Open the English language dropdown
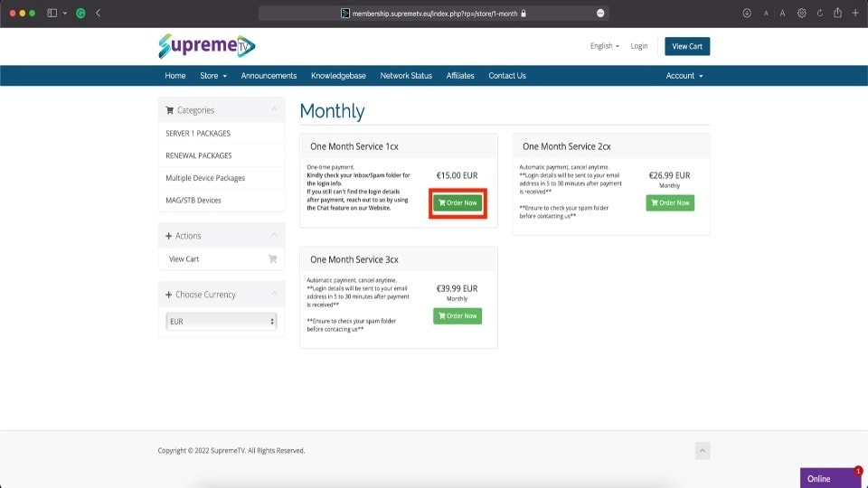Viewport: 868px width, 488px height. click(605, 46)
